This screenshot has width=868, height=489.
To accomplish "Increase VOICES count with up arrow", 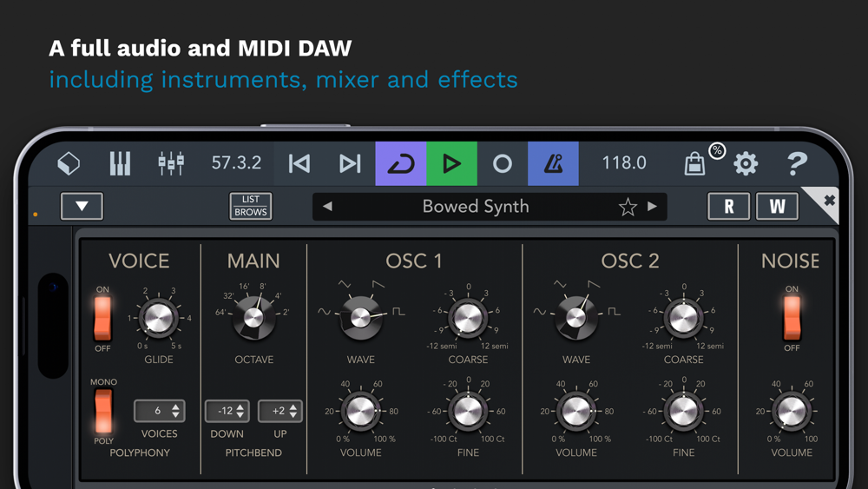I will 175,407.
